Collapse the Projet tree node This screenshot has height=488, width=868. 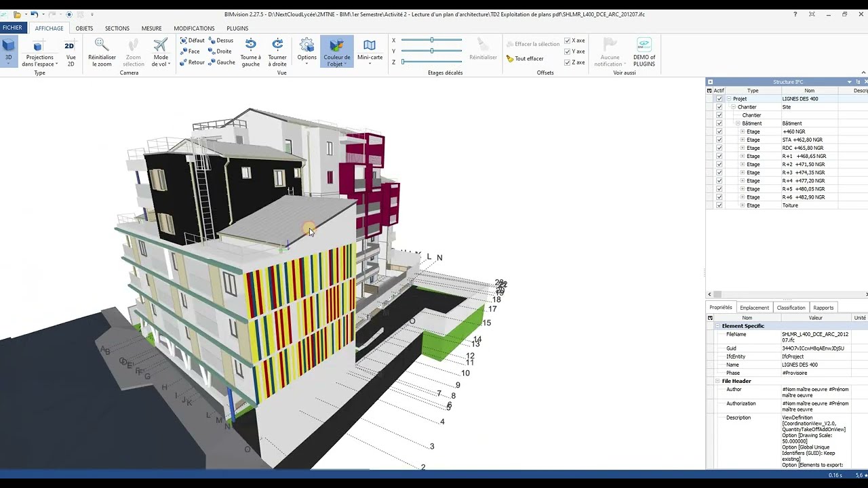[730, 99]
